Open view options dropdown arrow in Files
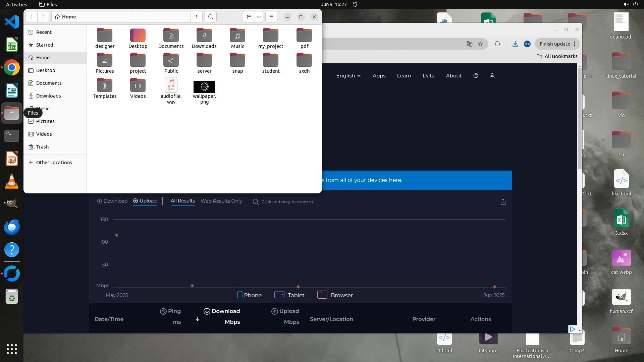 (x=259, y=17)
